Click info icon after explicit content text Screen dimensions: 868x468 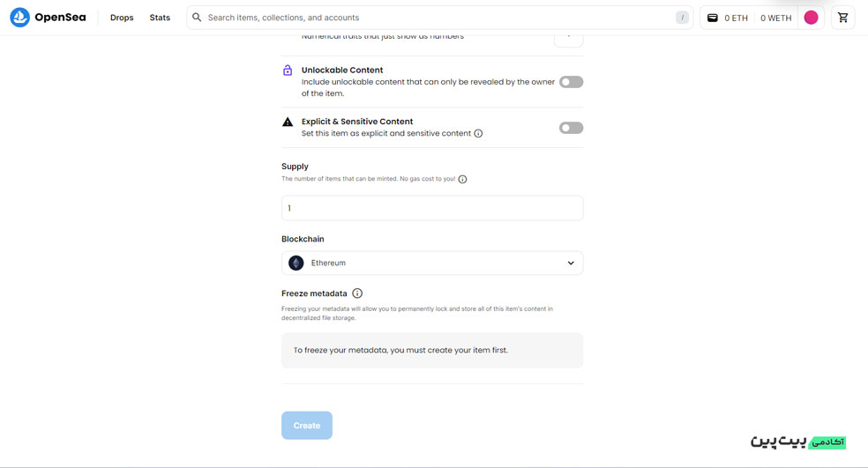(x=478, y=133)
